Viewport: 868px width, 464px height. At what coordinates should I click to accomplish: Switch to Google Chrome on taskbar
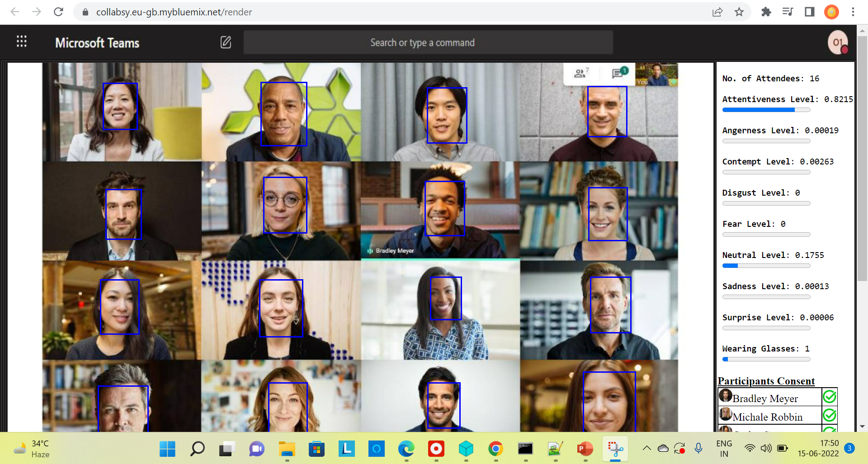(x=496, y=449)
